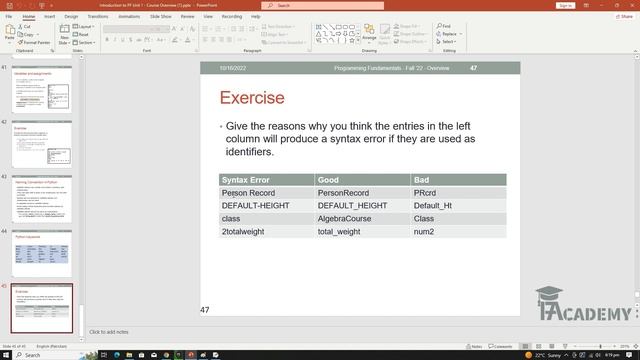Click the Quick Styles button

[384, 33]
